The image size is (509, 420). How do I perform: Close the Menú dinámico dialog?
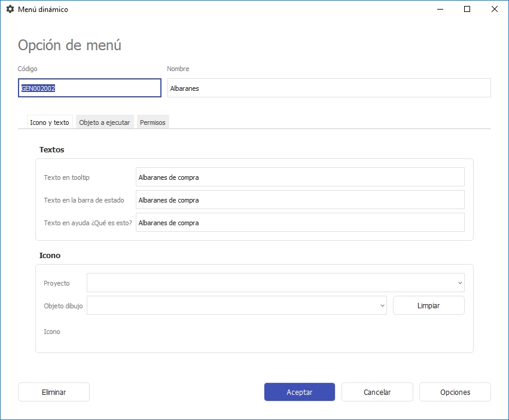point(495,10)
